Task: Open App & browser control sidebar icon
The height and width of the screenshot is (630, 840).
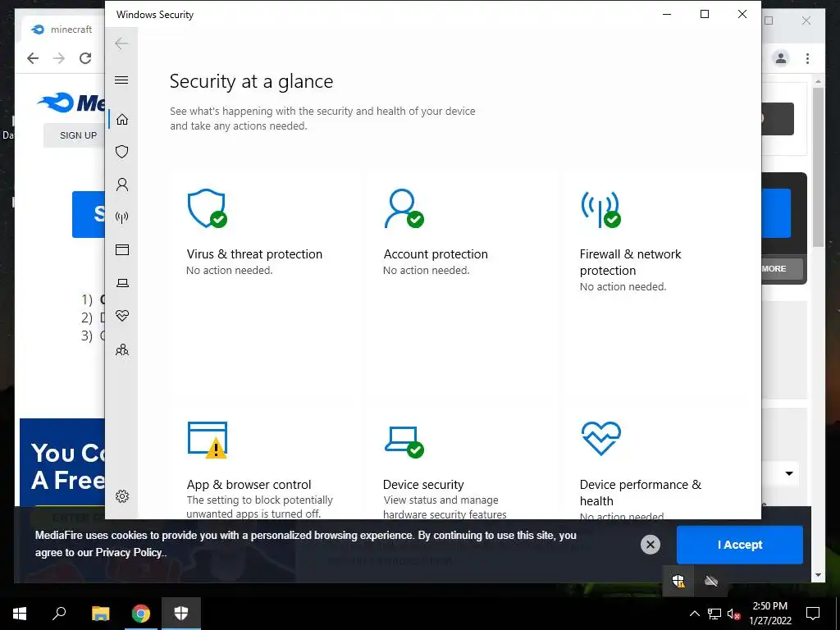Action: [122, 249]
